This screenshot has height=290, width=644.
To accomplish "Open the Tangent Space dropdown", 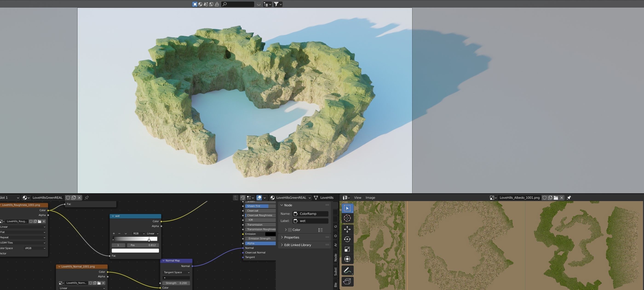I will [x=176, y=273].
